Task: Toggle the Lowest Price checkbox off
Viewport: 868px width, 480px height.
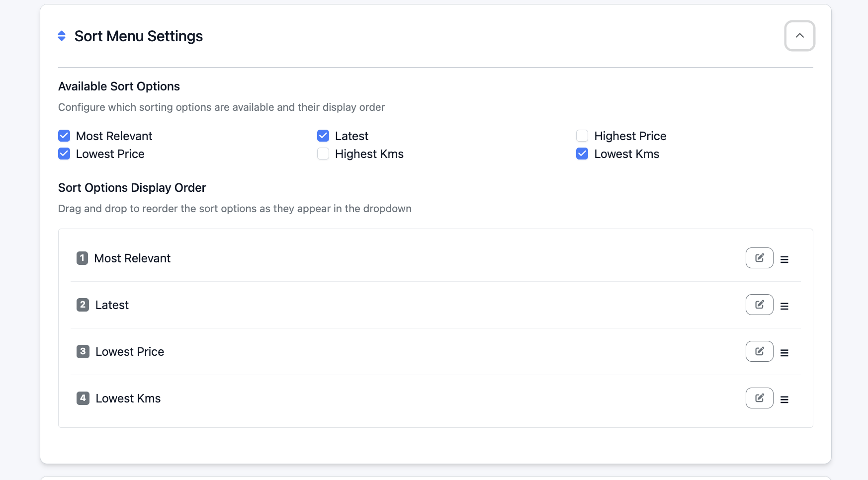Action: coord(64,154)
